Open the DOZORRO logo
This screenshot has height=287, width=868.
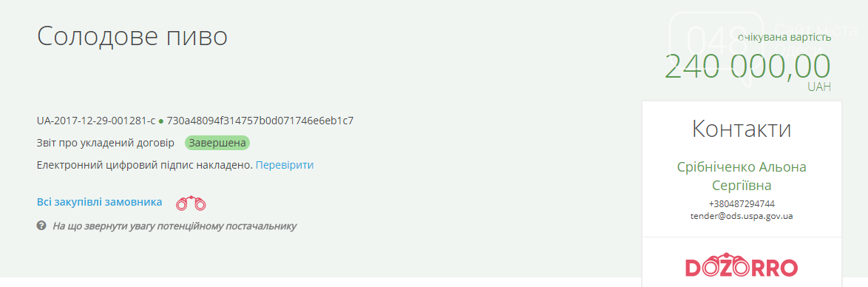coord(742,266)
